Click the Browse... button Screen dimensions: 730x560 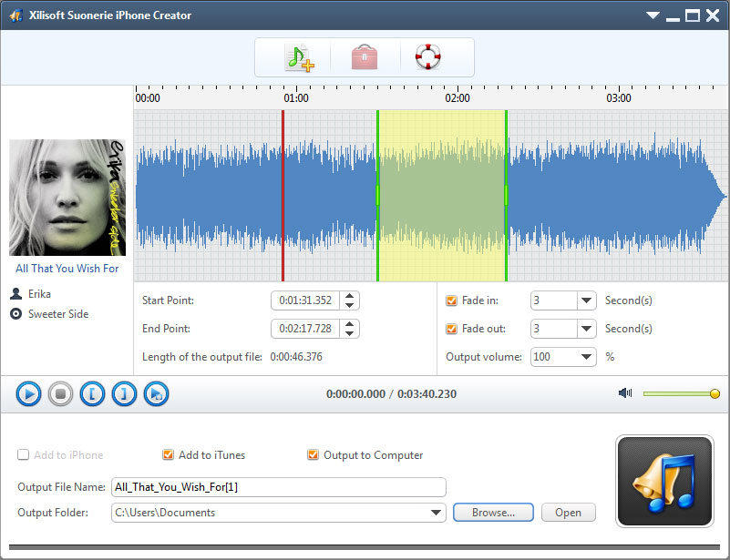pos(493,513)
